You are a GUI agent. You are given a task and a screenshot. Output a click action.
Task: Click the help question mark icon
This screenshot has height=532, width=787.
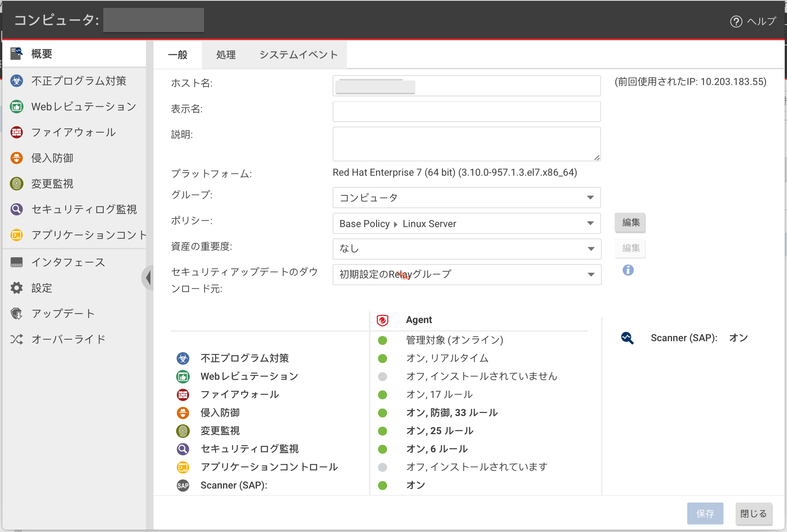pyautogui.click(x=736, y=22)
